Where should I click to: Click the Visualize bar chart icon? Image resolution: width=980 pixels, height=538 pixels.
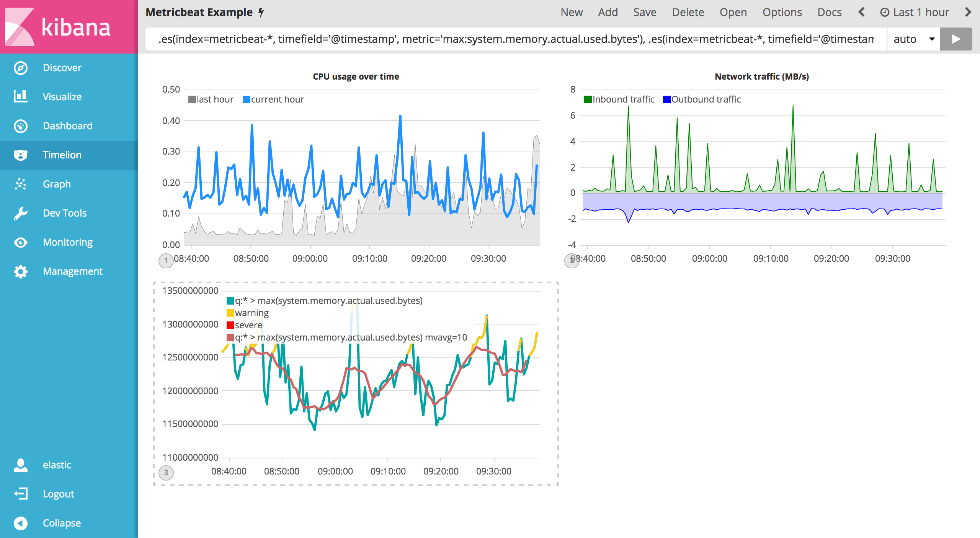point(21,97)
